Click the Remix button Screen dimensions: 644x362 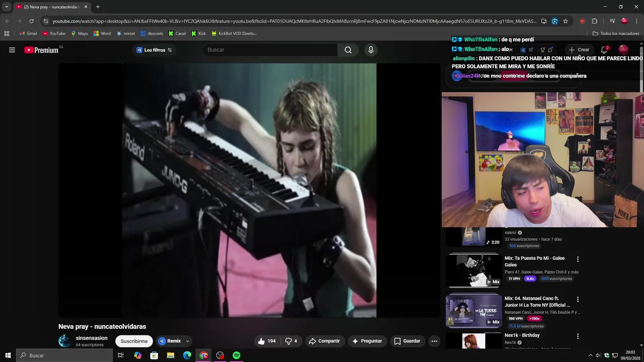[x=170, y=341]
